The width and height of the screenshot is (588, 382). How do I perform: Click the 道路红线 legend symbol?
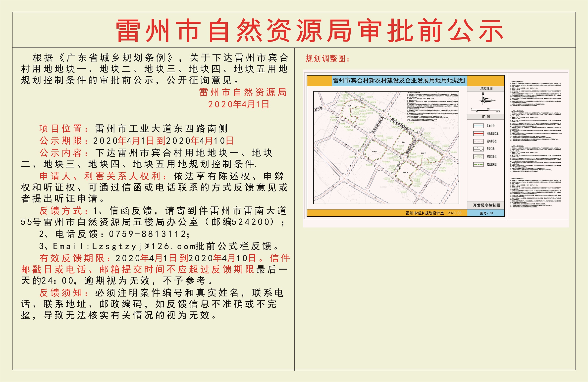pos(478,149)
